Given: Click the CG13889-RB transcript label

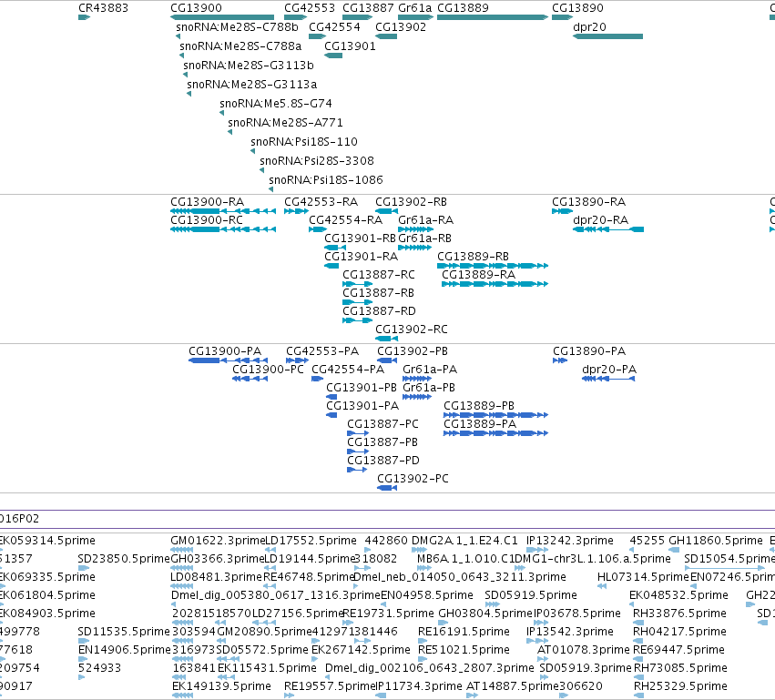Looking at the screenshot, I should tap(473, 257).
